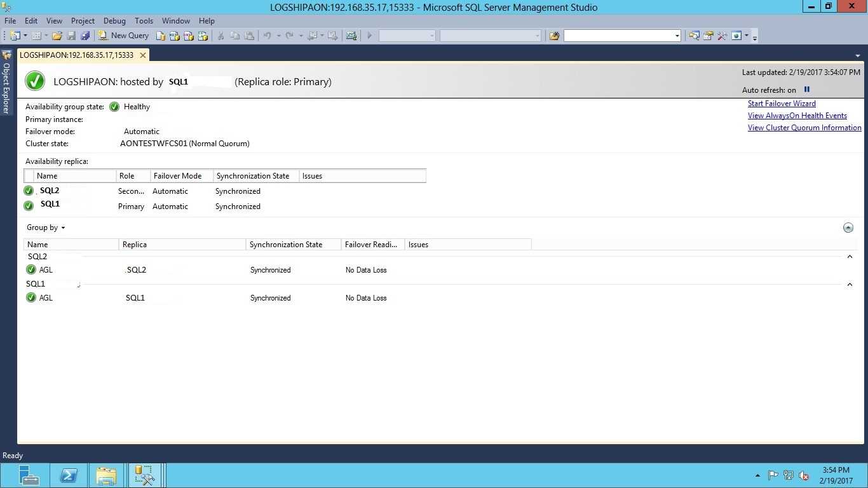
Task: Open the Activity Monitor toolbar icon
Action: tap(351, 36)
